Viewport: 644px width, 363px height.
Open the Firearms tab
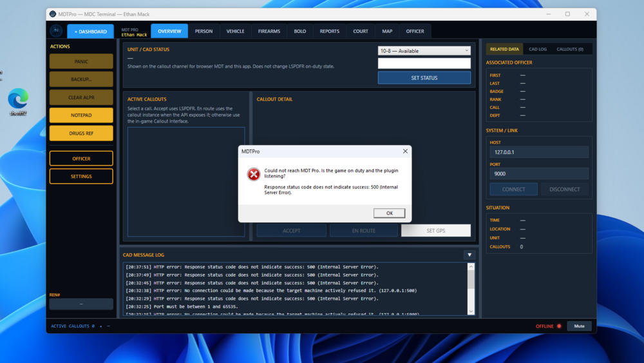point(269,31)
